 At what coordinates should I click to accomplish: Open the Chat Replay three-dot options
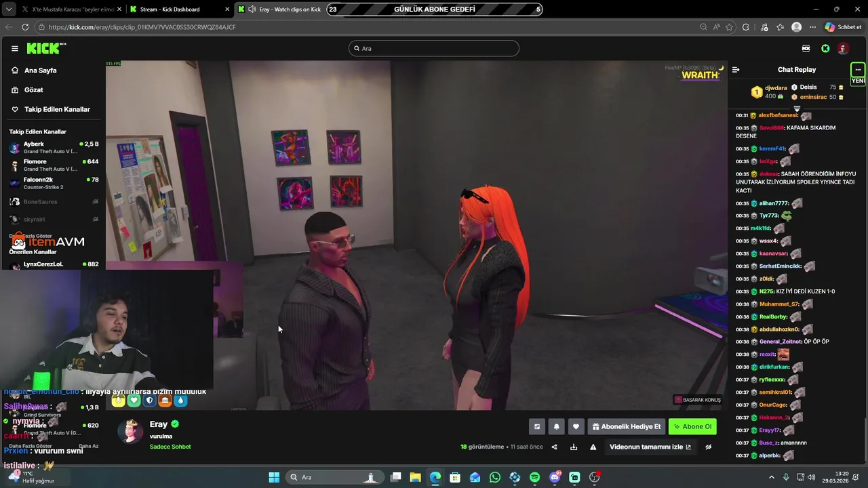(x=858, y=70)
